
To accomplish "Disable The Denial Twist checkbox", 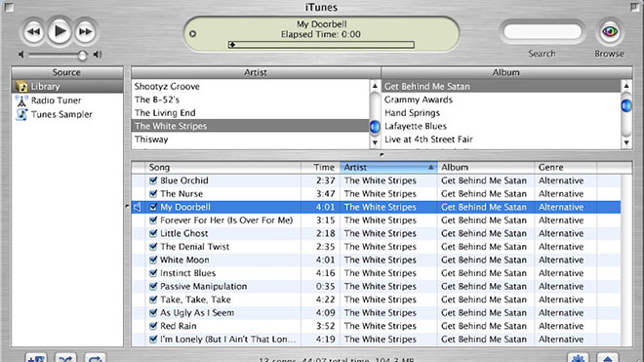I will (153, 247).
